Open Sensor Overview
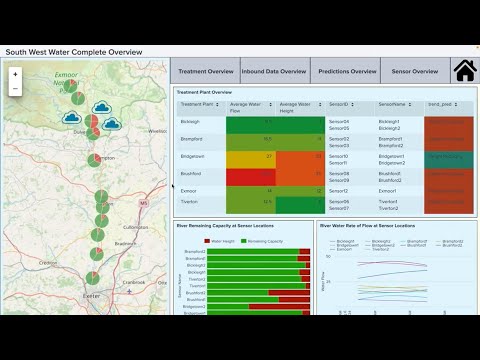Image resolution: width=480 pixels, height=360 pixels. [415, 71]
